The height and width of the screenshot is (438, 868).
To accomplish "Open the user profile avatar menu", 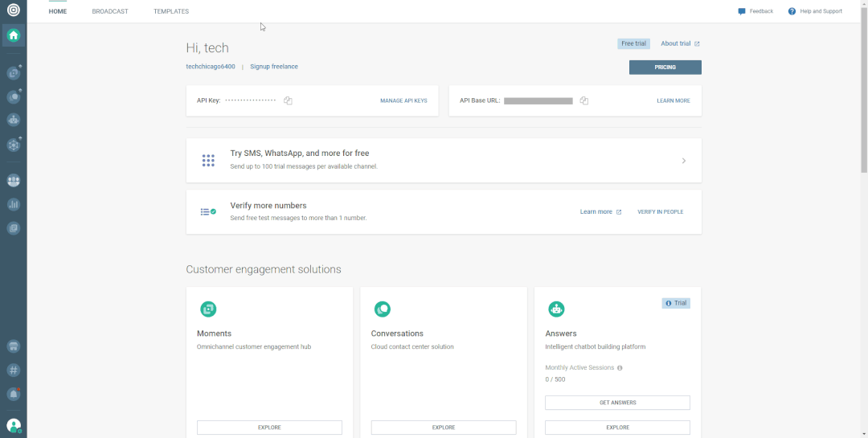I will coord(13,425).
